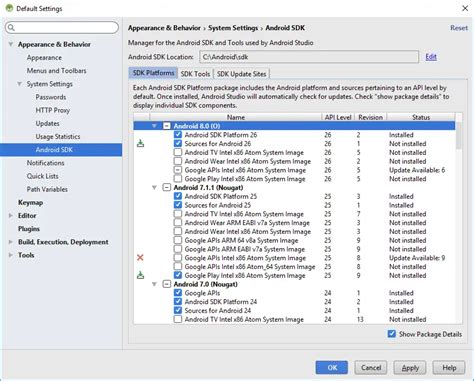Screen dimensions: 474x381
Task: Uncheck Android SDK Platform 26
Action: click(x=178, y=135)
